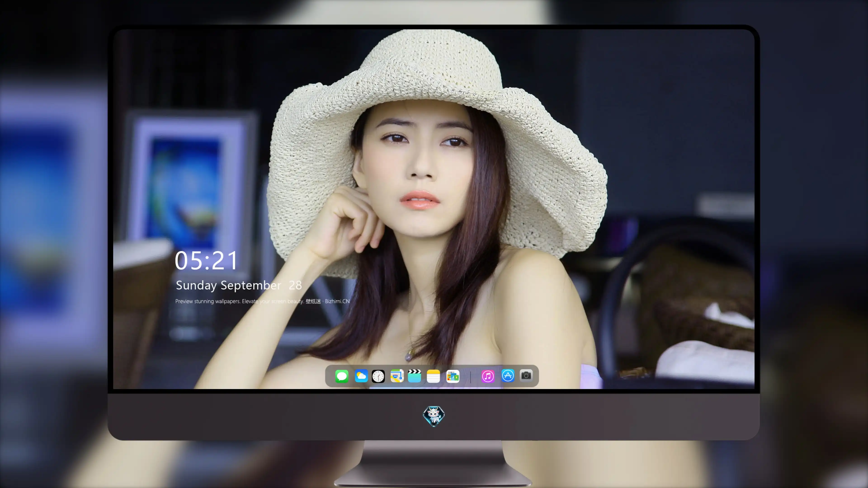This screenshot has height=488, width=868.
Task: Open the yellow Notes app
Action: 433,376
